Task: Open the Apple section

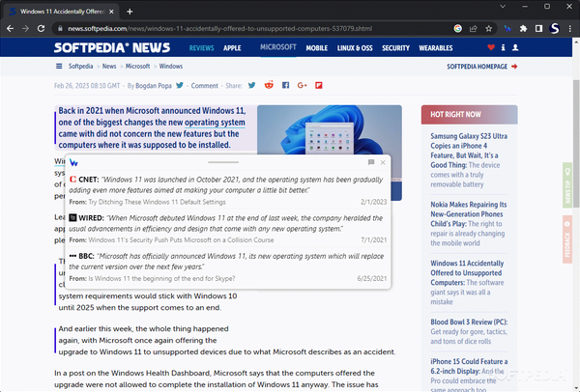Action: click(x=232, y=48)
